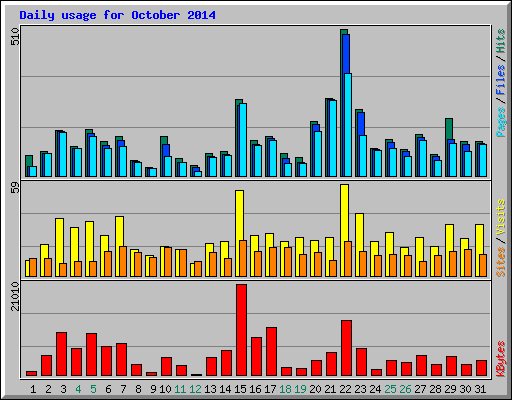
Task: Click the cyan Pages bar for day 22
Action: (348, 125)
